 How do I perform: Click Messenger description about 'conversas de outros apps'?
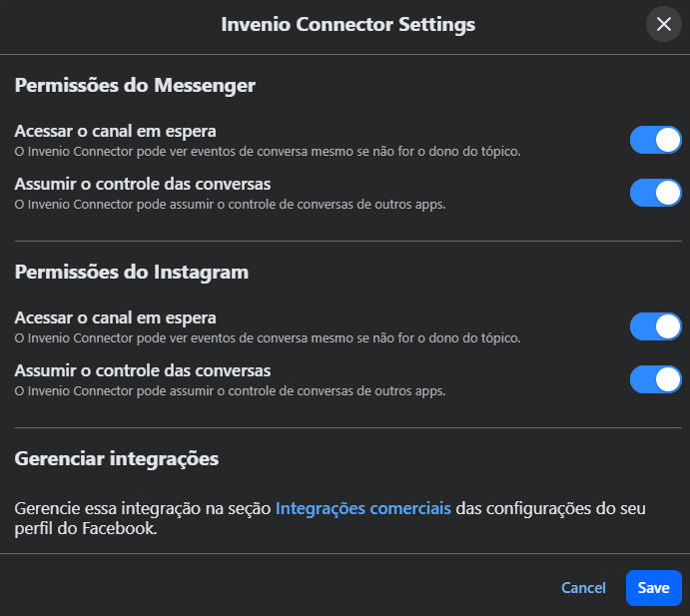click(230, 205)
